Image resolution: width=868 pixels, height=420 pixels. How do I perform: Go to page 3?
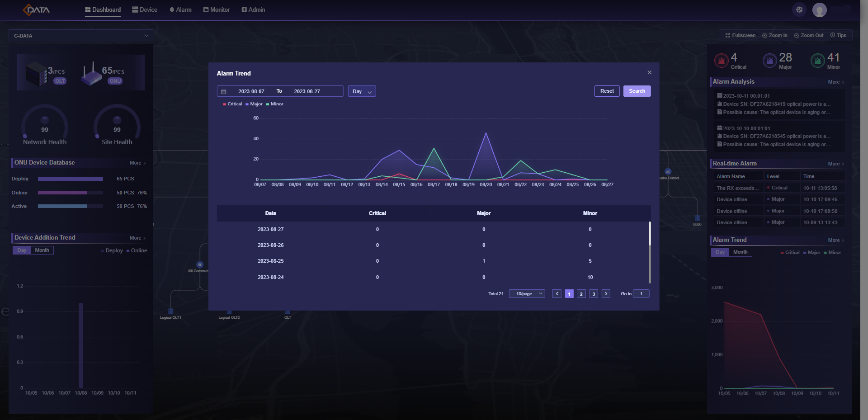point(594,294)
